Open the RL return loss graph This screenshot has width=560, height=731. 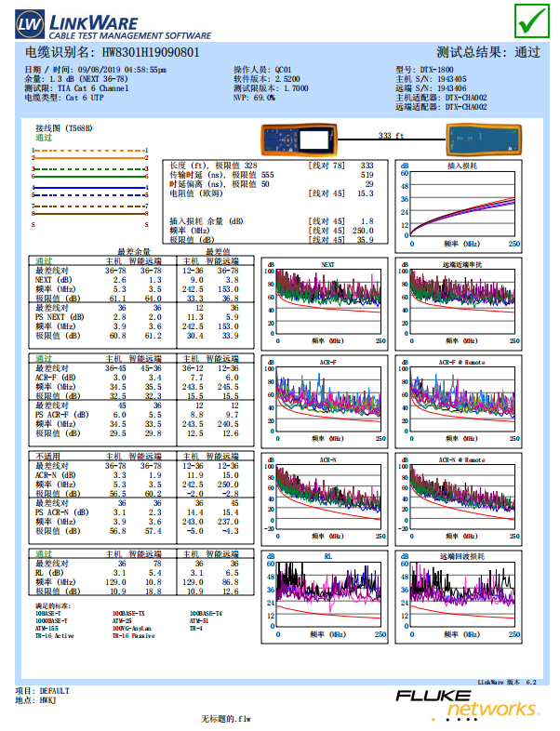pos(325,597)
